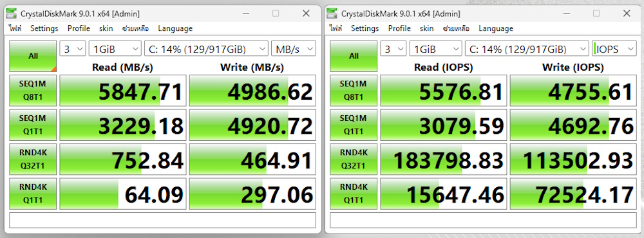644x238 pixels.
Task: Open skin menu in right window
Action: tap(427, 28)
